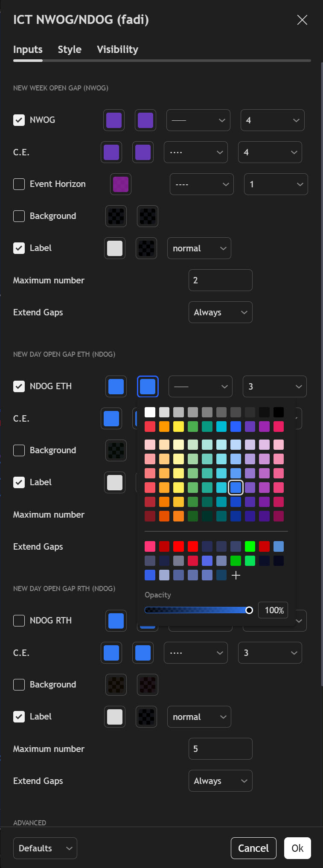Expand the NWOG Extend Gaps dropdown
Viewport: 323px width, 868px height.
tap(220, 312)
